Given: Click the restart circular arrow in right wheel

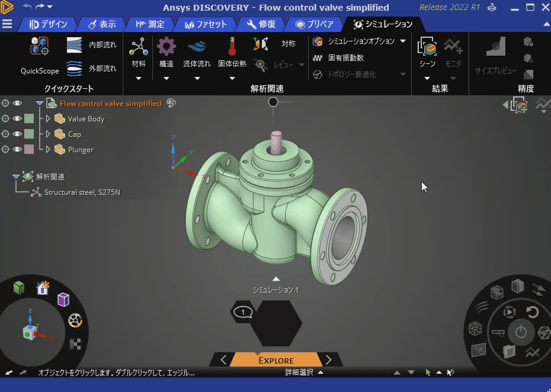Looking at the screenshot, I should click(533, 311).
